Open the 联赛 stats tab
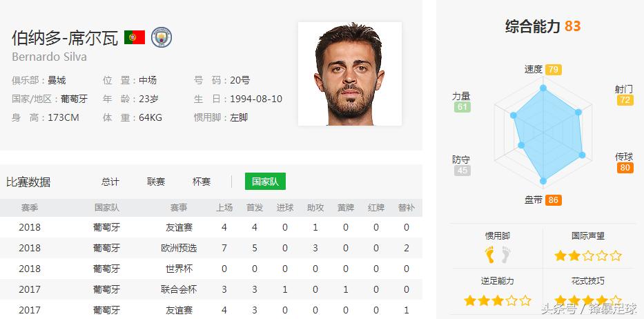The width and height of the screenshot is (644, 319). [156, 182]
